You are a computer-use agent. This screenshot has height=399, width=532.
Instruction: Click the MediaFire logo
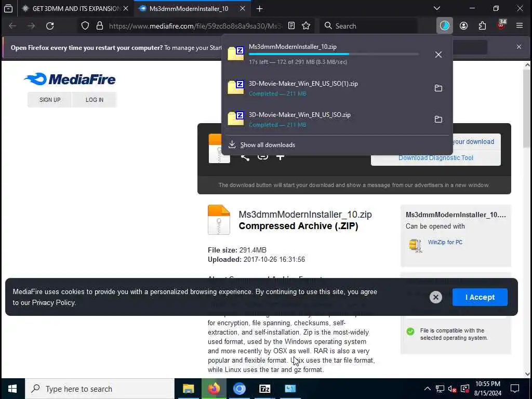70,79
